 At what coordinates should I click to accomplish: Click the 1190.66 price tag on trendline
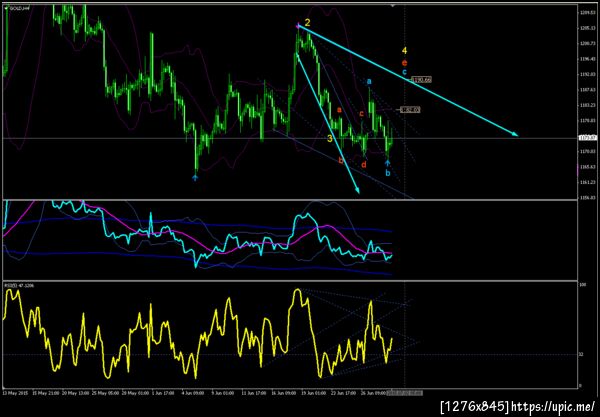422,80
